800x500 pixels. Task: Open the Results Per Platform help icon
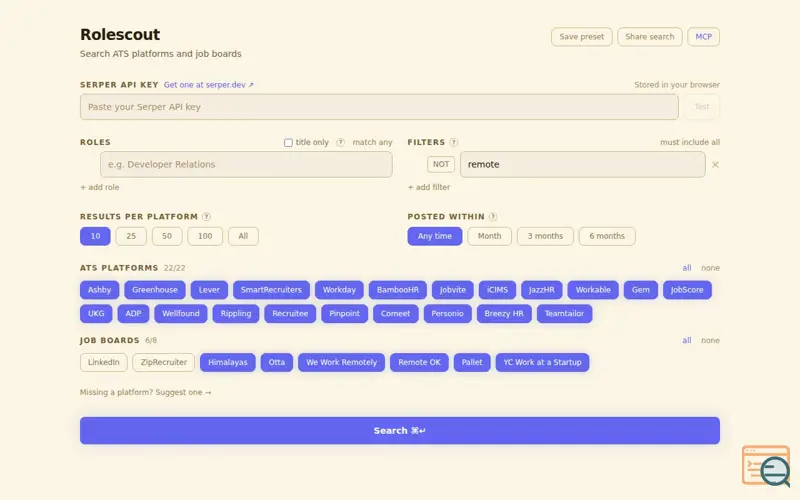click(206, 217)
